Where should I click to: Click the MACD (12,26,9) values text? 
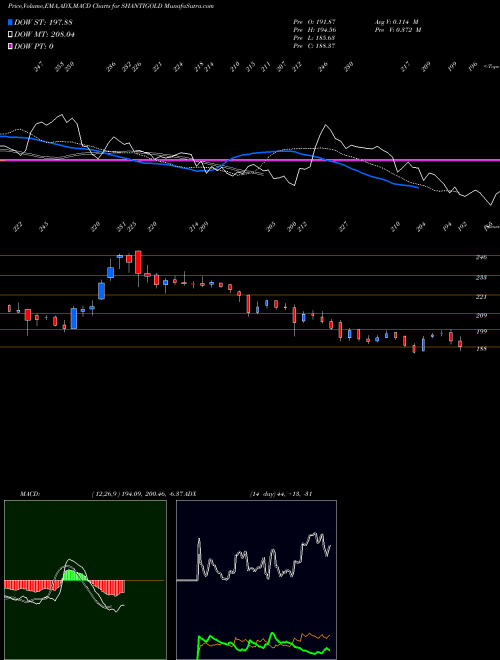(x=138, y=493)
